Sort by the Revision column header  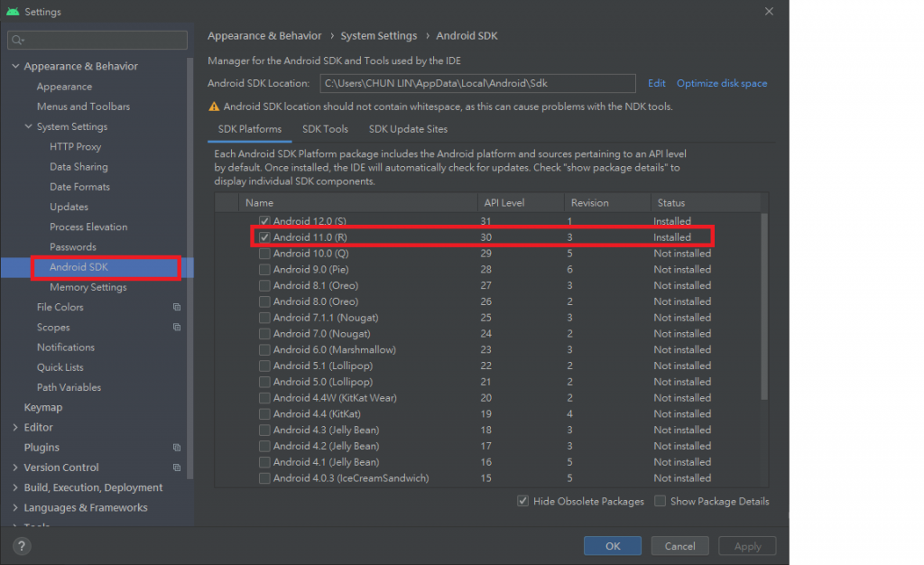coord(607,203)
